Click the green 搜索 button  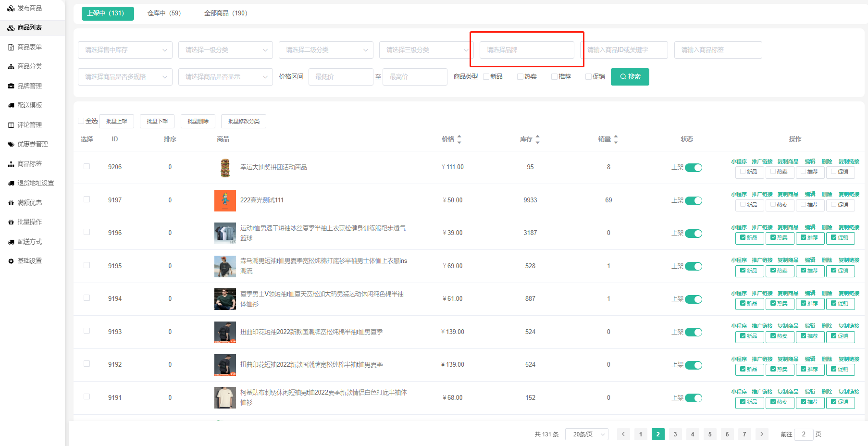630,77
